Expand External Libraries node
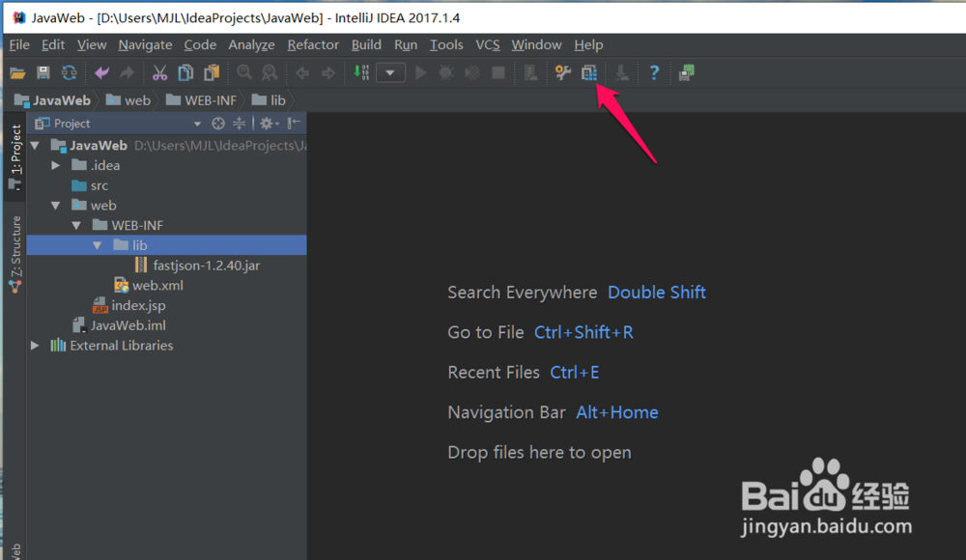966x560 pixels. (x=35, y=346)
